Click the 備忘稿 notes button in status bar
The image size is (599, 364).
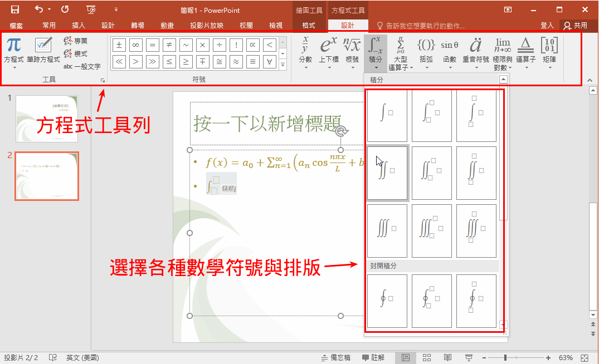pyautogui.click(x=335, y=357)
